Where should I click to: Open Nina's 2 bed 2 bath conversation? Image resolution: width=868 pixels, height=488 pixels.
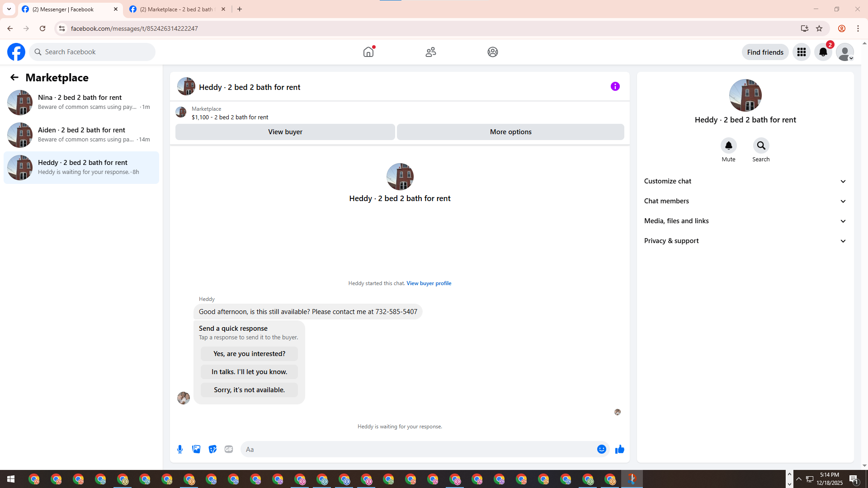(x=81, y=103)
